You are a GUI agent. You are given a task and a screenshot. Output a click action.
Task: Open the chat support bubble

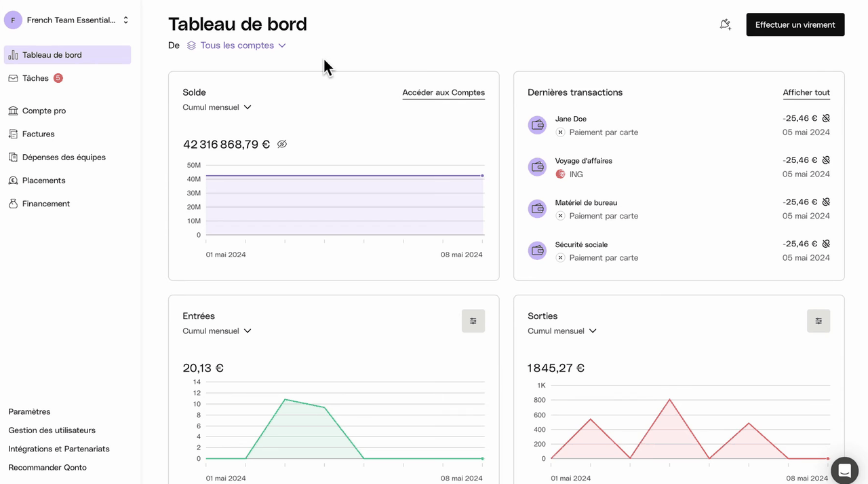coord(844,470)
